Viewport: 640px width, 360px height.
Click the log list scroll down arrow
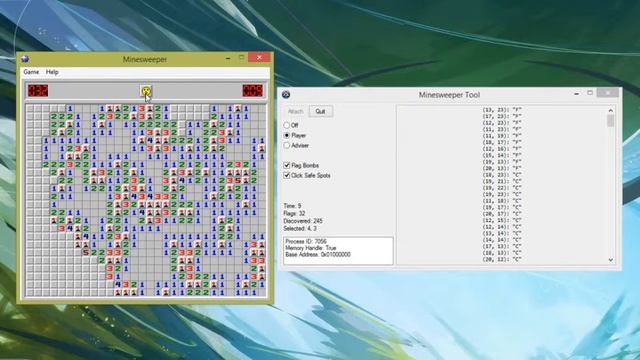pyautogui.click(x=611, y=260)
